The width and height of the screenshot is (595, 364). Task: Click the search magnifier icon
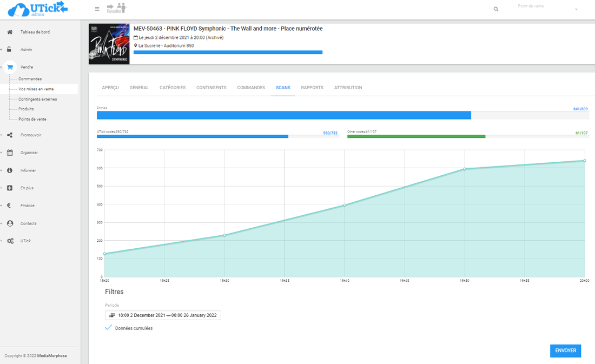pos(496,9)
